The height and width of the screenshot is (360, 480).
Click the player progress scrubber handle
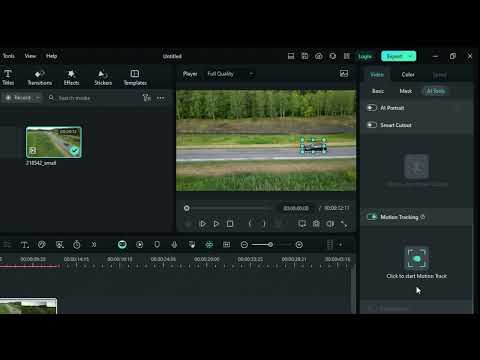coord(187,208)
